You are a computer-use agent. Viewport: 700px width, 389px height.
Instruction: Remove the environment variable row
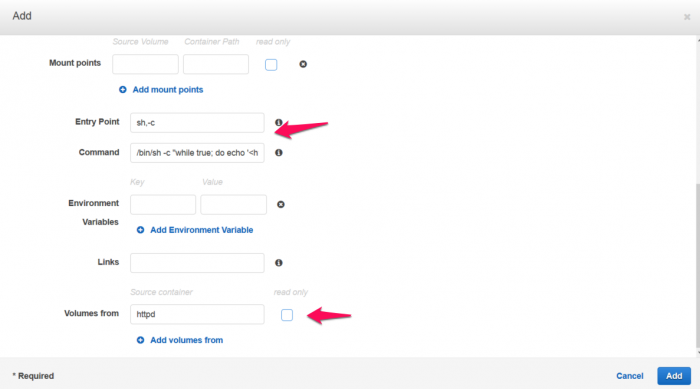click(280, 205)
